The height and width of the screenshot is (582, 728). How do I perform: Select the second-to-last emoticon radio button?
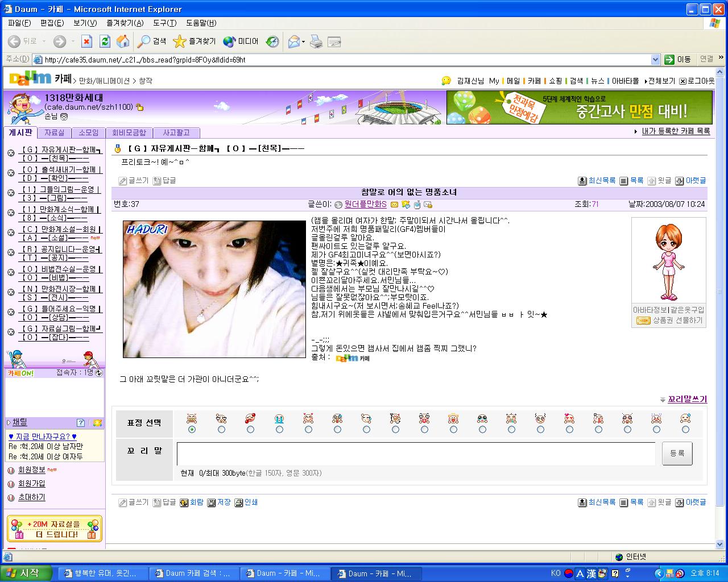[656, 429]
